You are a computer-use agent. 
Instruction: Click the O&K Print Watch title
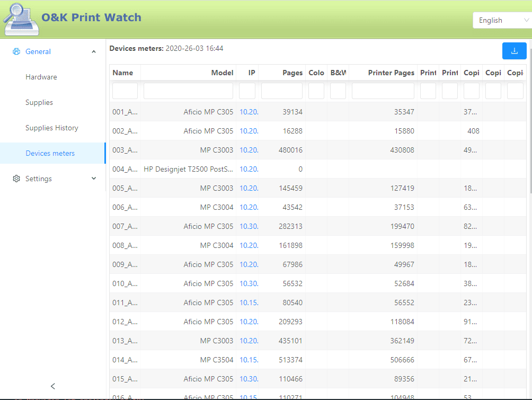[x=91, y=17]
